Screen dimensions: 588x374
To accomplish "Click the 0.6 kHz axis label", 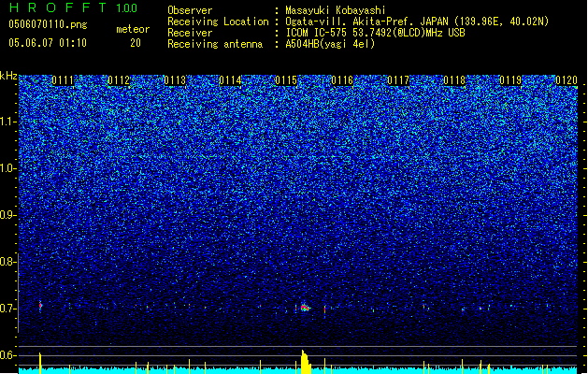I will tap(7, 355).
